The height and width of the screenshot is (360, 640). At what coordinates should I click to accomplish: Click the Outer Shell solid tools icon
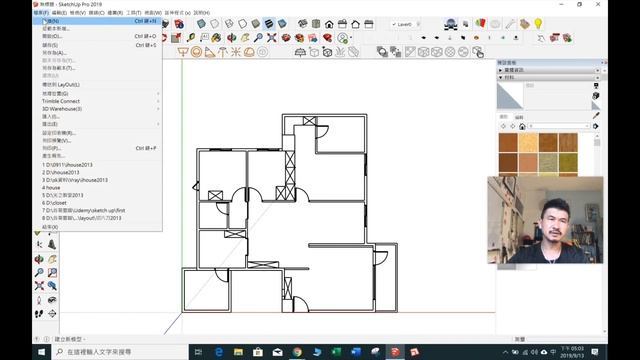tap(382, 52)
